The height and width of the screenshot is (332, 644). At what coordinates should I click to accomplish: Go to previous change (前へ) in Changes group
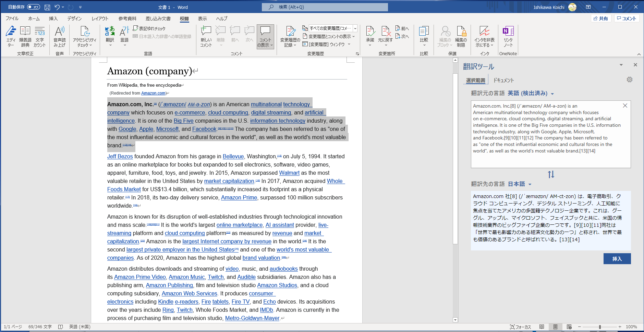(x=402, y=28)
